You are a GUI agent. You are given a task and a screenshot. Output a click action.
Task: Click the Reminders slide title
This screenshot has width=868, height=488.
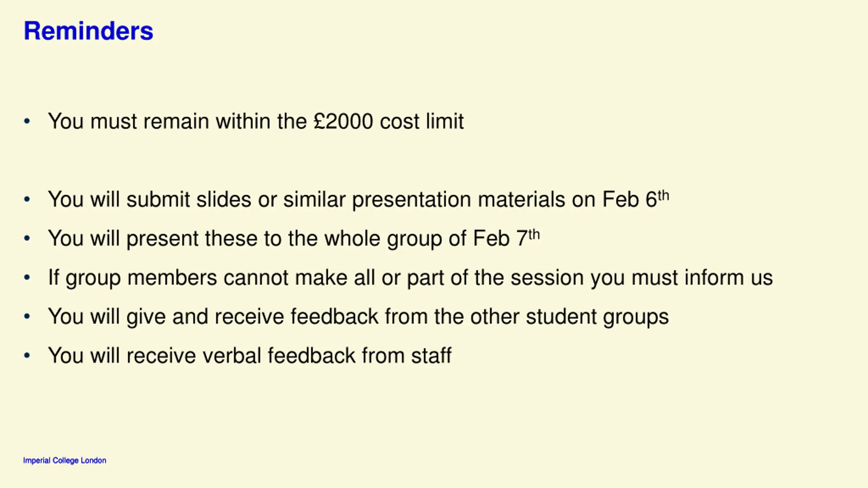tap(88, 31)
